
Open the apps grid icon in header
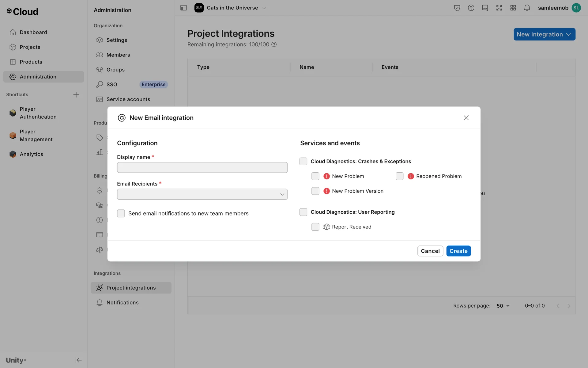[513, 8]
